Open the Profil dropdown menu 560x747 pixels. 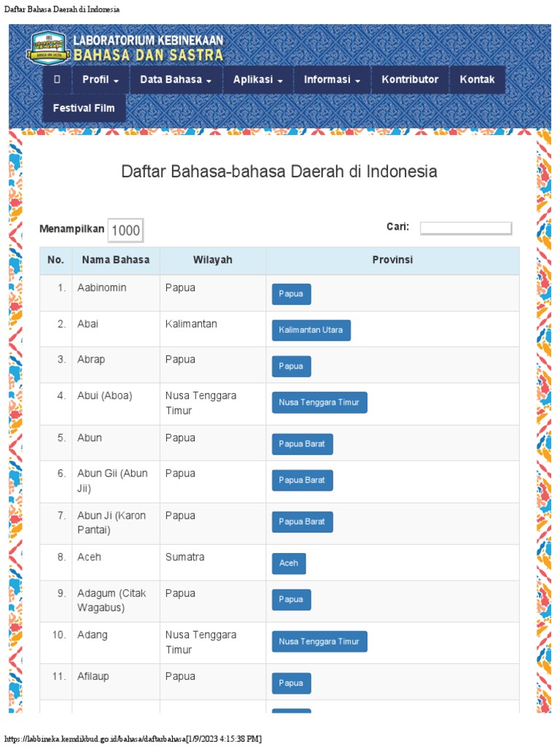(100, 80)
